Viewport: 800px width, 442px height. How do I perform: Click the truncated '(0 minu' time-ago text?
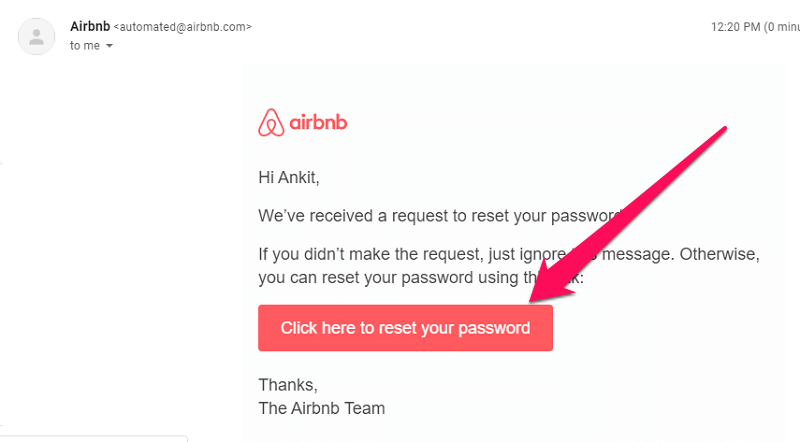782,27
